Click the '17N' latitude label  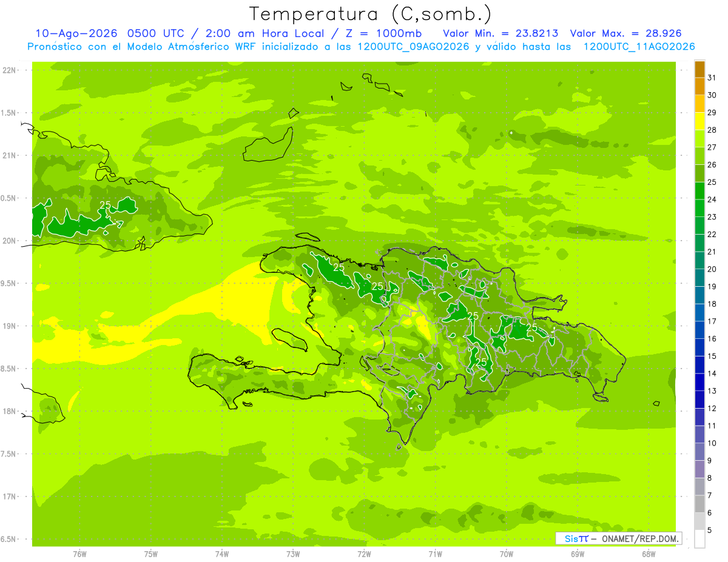[10, 497]
